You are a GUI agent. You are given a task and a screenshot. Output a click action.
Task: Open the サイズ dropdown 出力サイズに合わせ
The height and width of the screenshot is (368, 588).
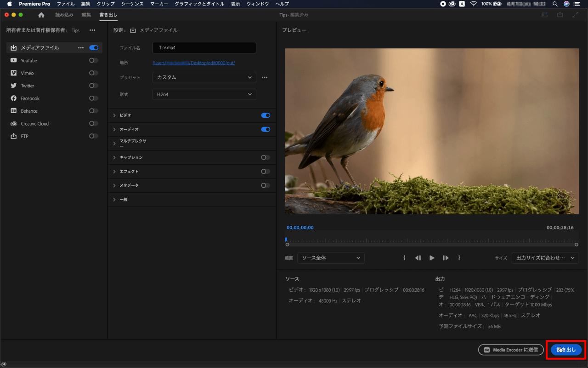(545, 258)
